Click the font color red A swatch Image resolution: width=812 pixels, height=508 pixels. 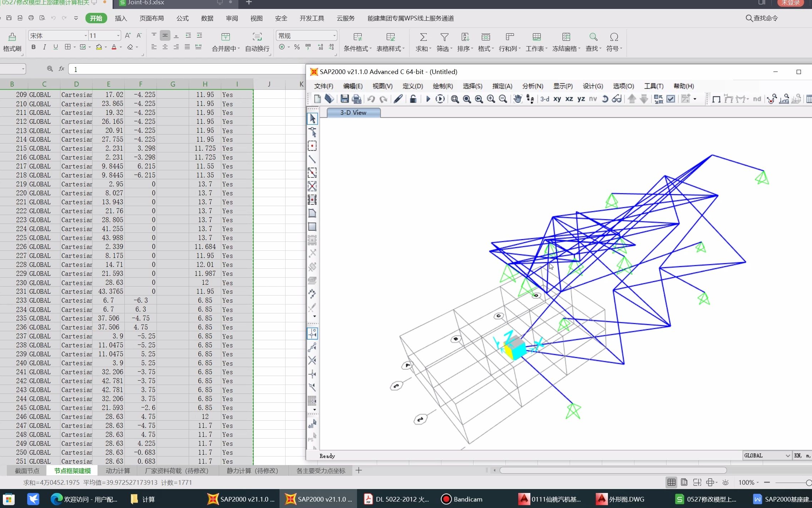coord(114,47)
